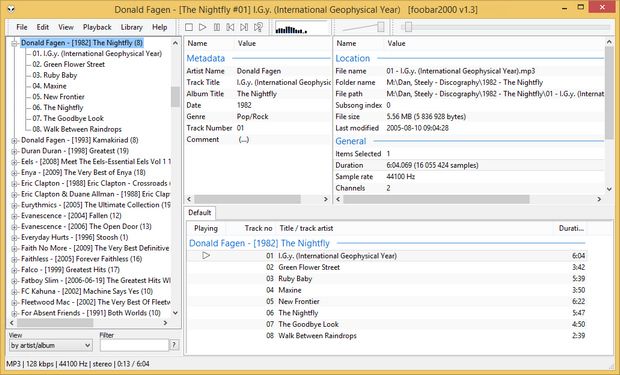Skip to next track button
Image resolution: width=620 pixels, height=375 pixels.
[244, 27]
